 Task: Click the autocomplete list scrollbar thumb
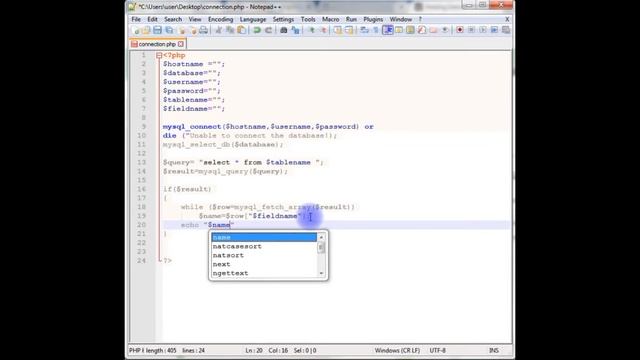[321, 247]
